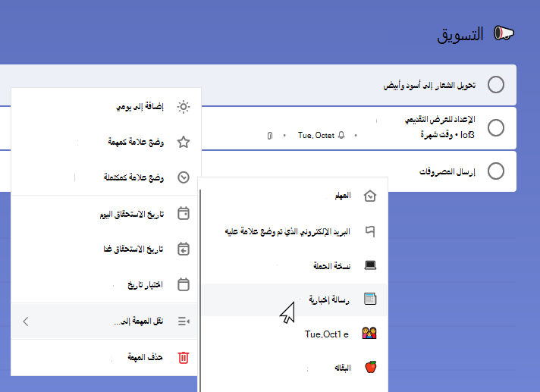Mark الإعداد للعرض التقديمي task complete

[496, 127]
